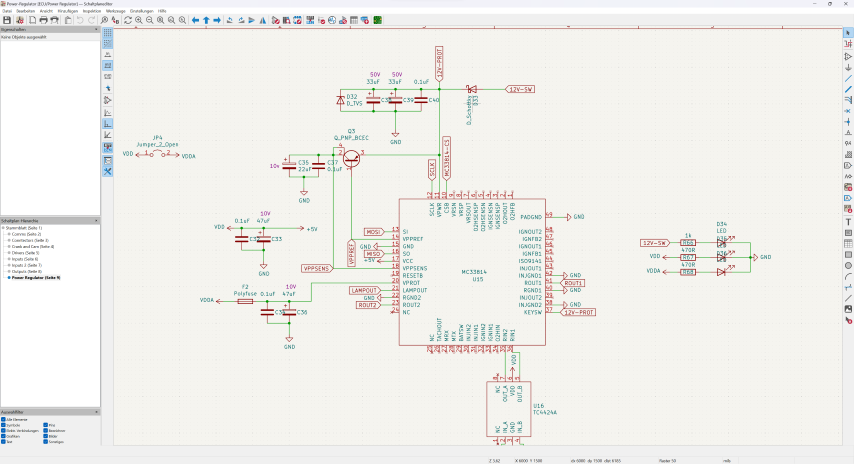Select the Add wire tool
This screenshot has width=854, height=464.
848,78
